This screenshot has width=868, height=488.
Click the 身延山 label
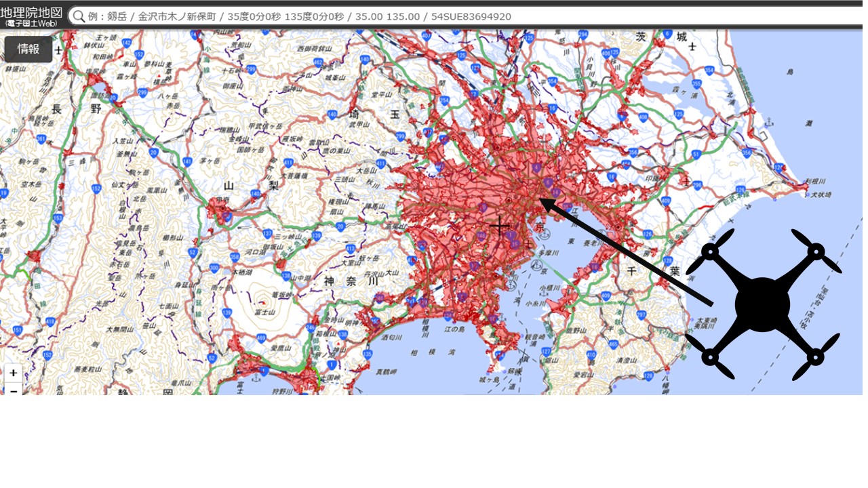[184, 285]
